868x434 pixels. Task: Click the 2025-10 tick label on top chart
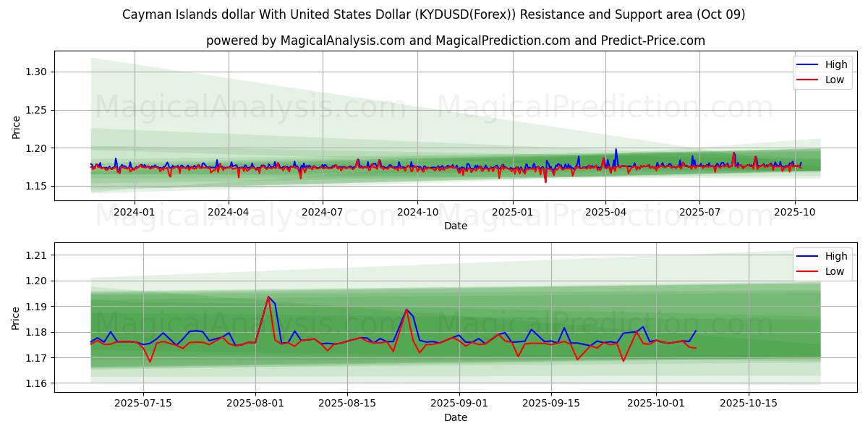pos(794,212)
